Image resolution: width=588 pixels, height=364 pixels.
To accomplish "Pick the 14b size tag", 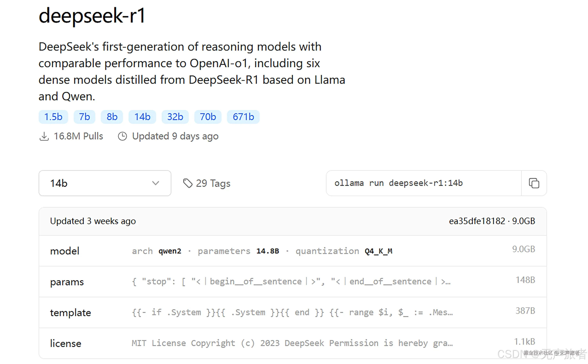I will point(142,117).
